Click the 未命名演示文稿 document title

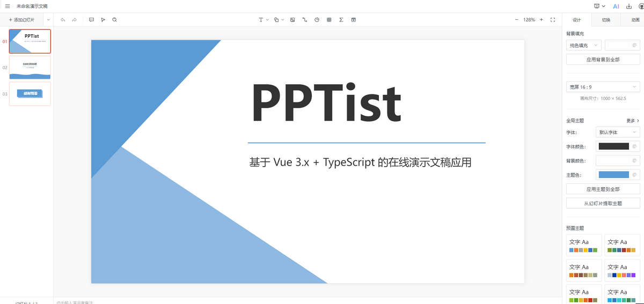[x=32, y=6]
